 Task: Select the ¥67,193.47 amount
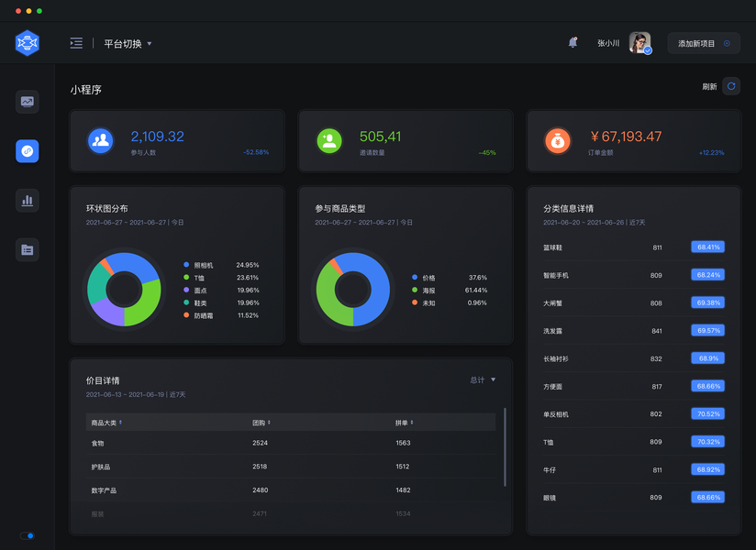pos(626,137)
